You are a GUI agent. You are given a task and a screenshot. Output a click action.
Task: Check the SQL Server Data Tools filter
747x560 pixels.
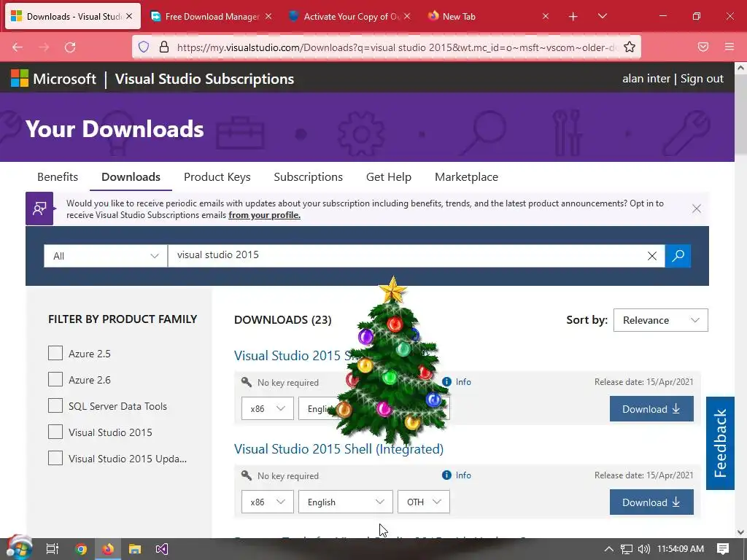[x=55, y=405]
